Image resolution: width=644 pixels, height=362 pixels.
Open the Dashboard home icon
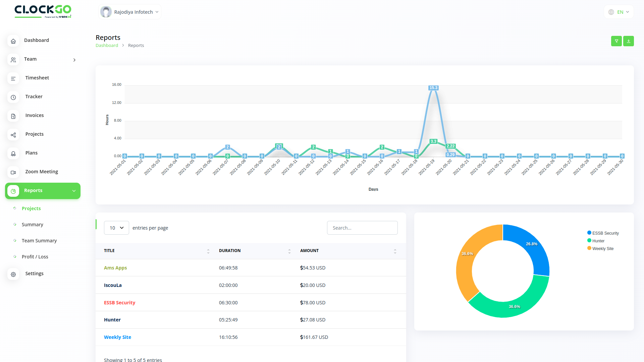coord(13,41)
